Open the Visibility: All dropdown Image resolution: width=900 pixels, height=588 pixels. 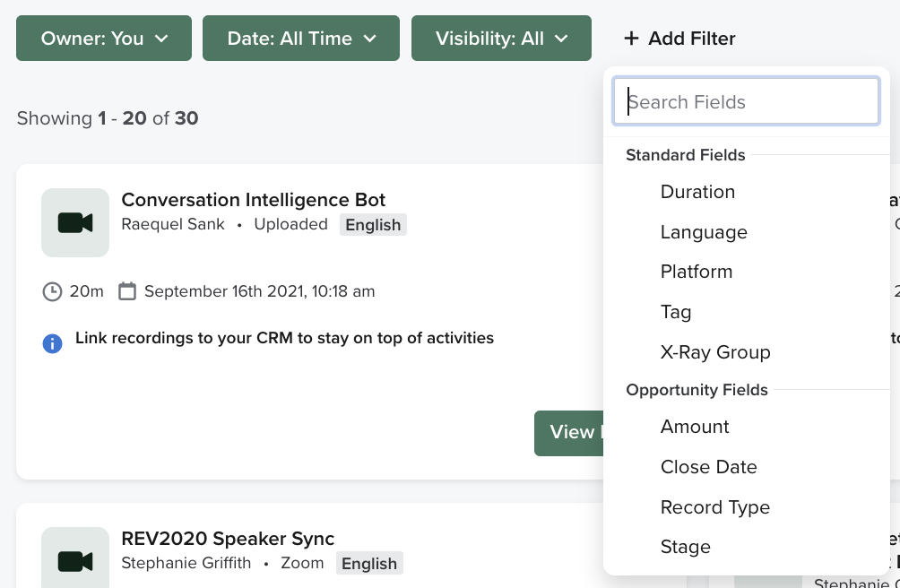pos(501,38)
